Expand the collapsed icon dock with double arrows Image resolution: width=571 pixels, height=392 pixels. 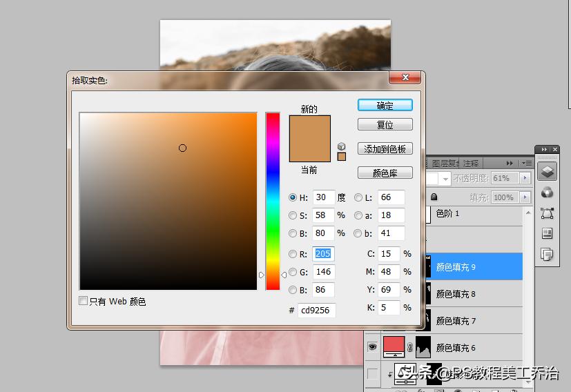coord(544,149)
